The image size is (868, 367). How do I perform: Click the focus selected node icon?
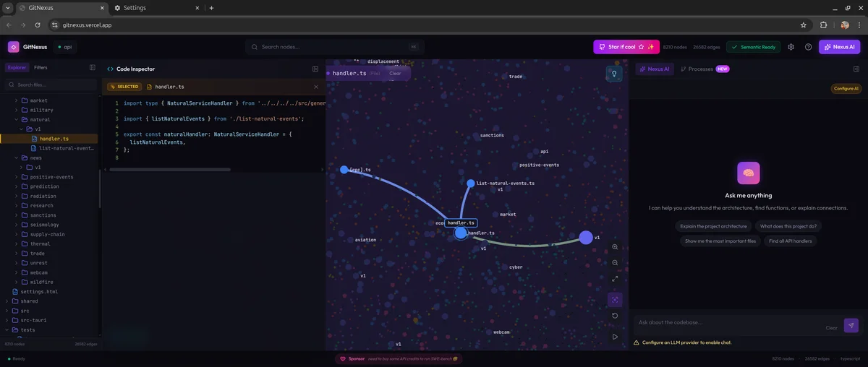click(x=615, y=299)
